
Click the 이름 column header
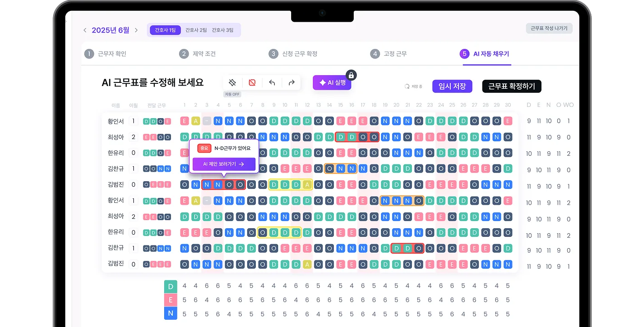(x=116, y=106)
